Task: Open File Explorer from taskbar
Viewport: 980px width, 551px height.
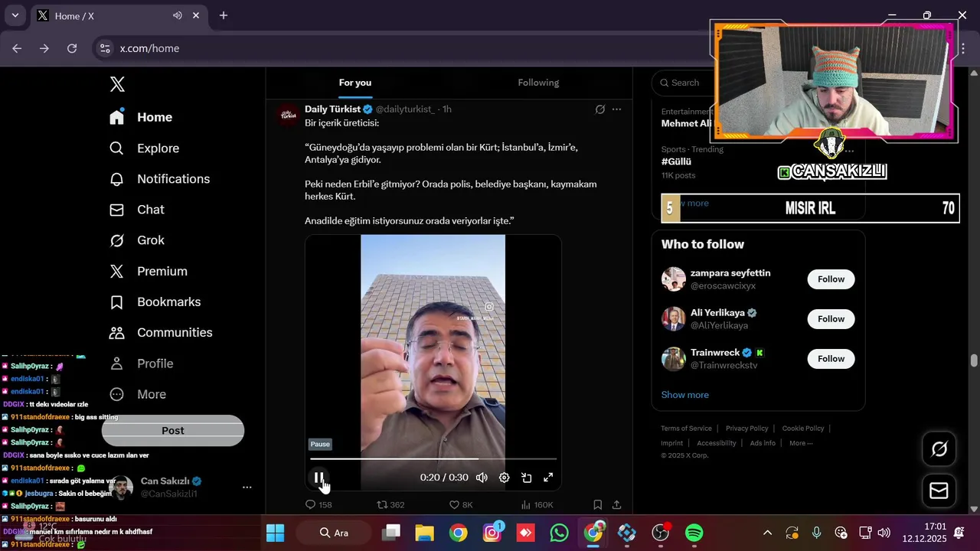Action: tap(424, 533)
